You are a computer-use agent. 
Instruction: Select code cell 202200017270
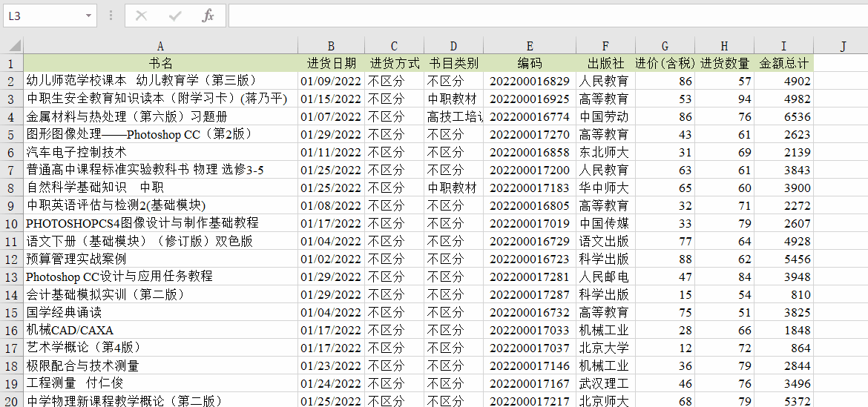click(x=530, y=134)
